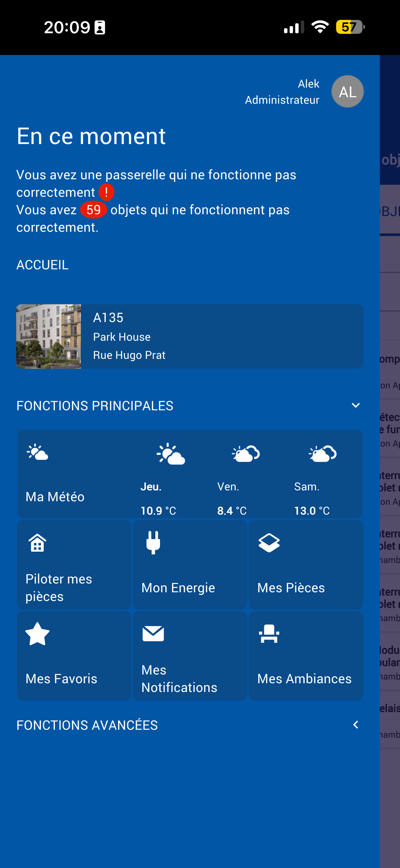Collapse the Fonctions Principales section
The image size is (400, 868).
coord(356,405)
